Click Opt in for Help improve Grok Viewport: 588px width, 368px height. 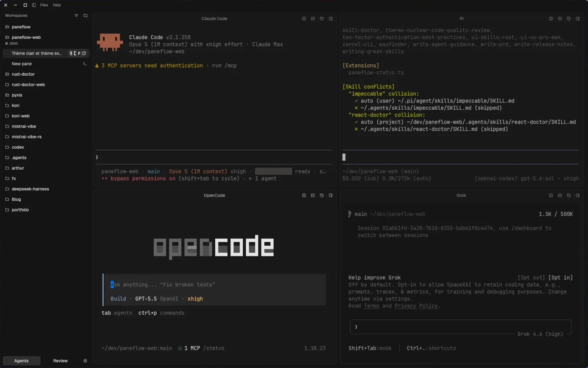pos(560,278)
